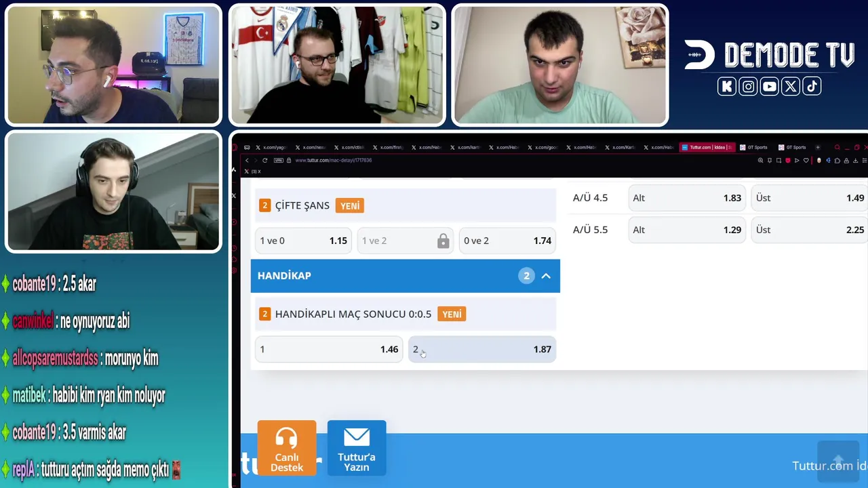Click chat message '2.5 akar'
Viewport: 868px width, 488px height.
coord(79,285)
